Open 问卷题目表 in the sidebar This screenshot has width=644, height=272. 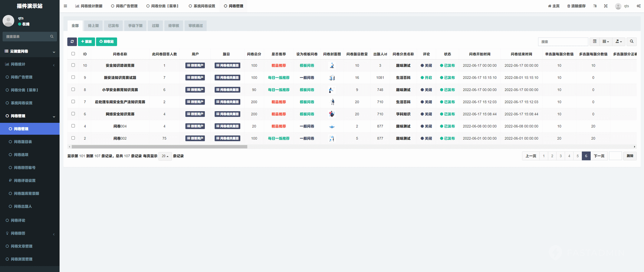coord(23,142)
